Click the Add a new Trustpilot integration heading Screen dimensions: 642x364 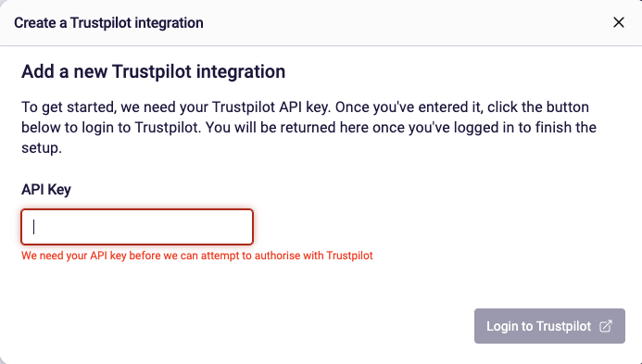[x=153, y=71]
